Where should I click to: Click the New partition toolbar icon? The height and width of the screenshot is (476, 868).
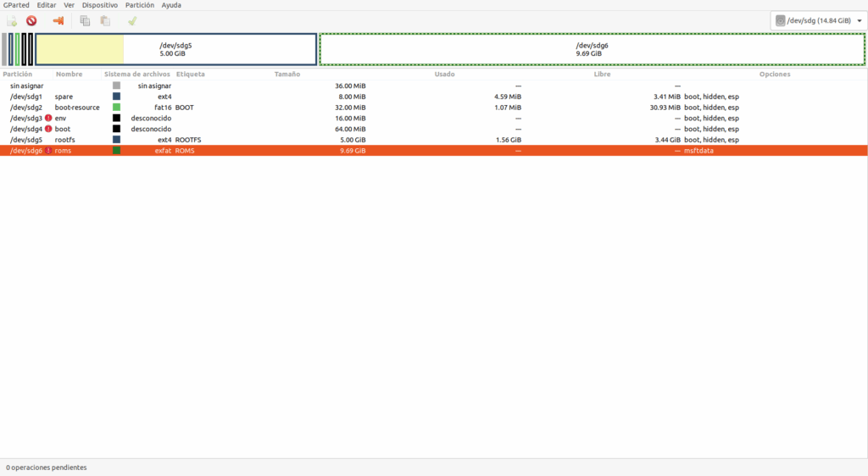point(12,20)
